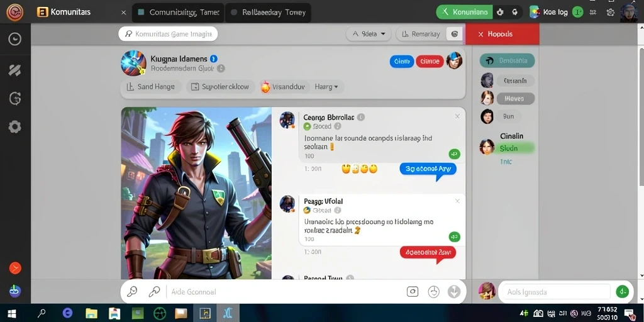Viewport: 644px width, 322px height.
Task: Click green reaction button on Cearga Bbrrollac post
Action: (454, 154)
